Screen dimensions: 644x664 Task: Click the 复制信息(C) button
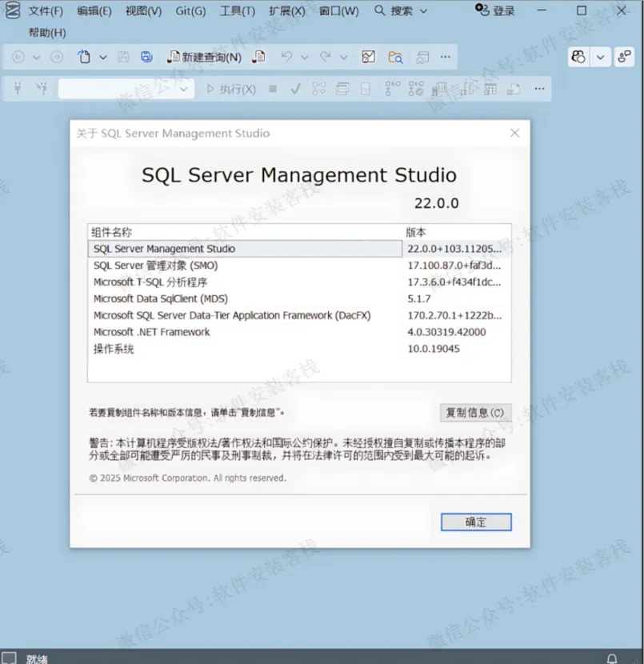pos(475,413)
